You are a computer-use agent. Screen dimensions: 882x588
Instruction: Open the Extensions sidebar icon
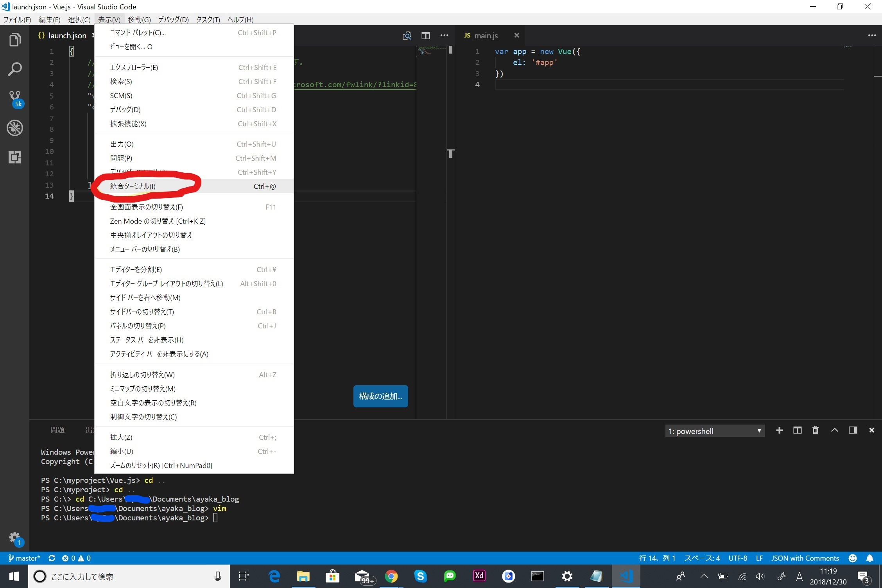15,157
